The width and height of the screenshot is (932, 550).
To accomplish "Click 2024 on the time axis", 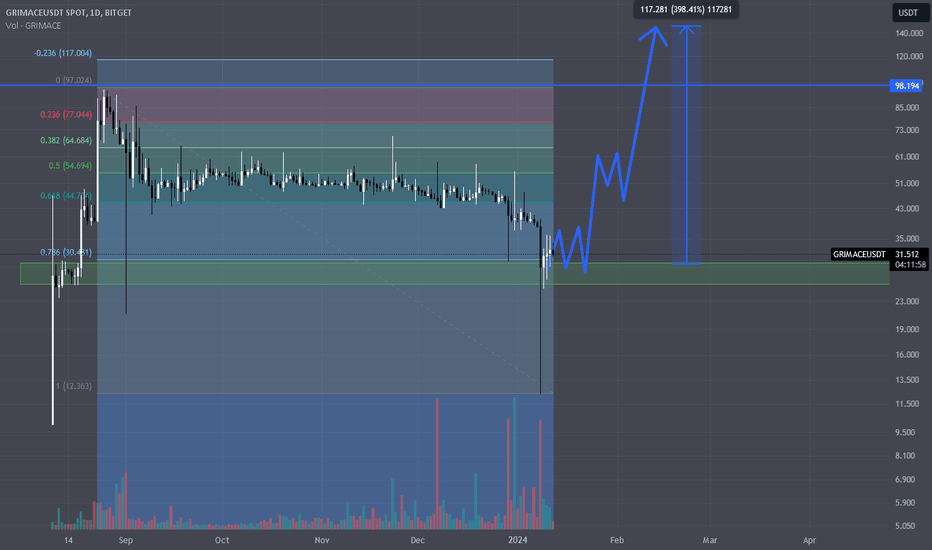I will tap(518, 540).
